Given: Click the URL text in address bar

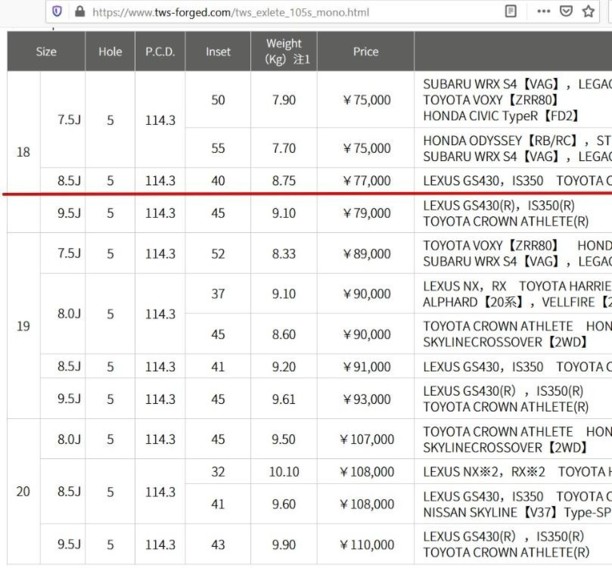Looking at the screenshot, I should [x=231, y=12].
